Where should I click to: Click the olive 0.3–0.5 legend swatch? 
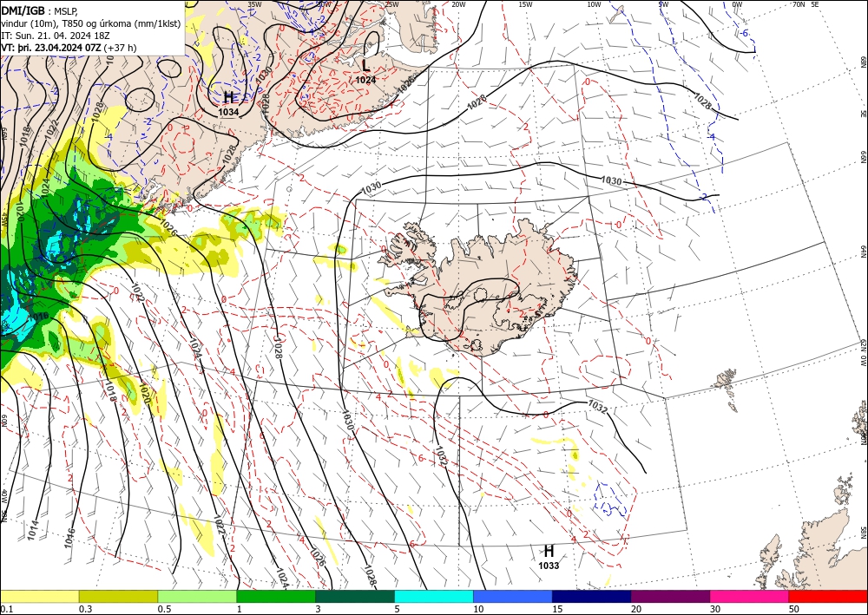(118, 596)
